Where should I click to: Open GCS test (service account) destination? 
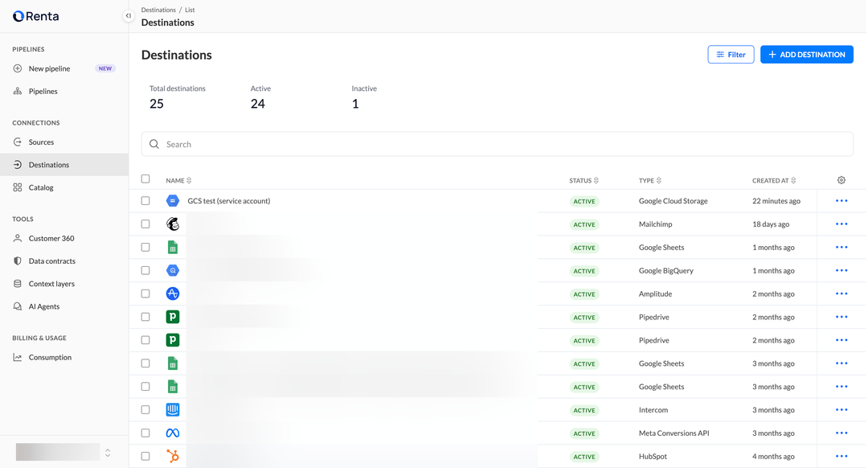click(x=228, y=201)
